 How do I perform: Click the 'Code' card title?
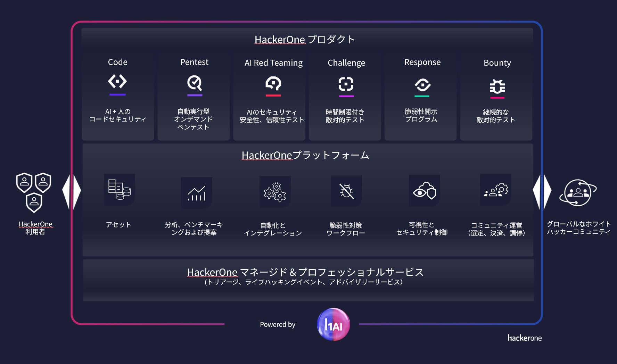pos(118,62)
